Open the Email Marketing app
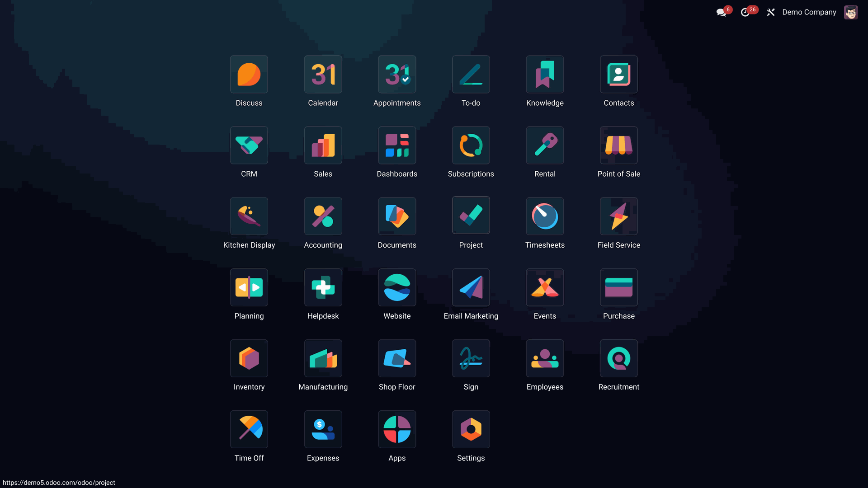 coord(471,287)
